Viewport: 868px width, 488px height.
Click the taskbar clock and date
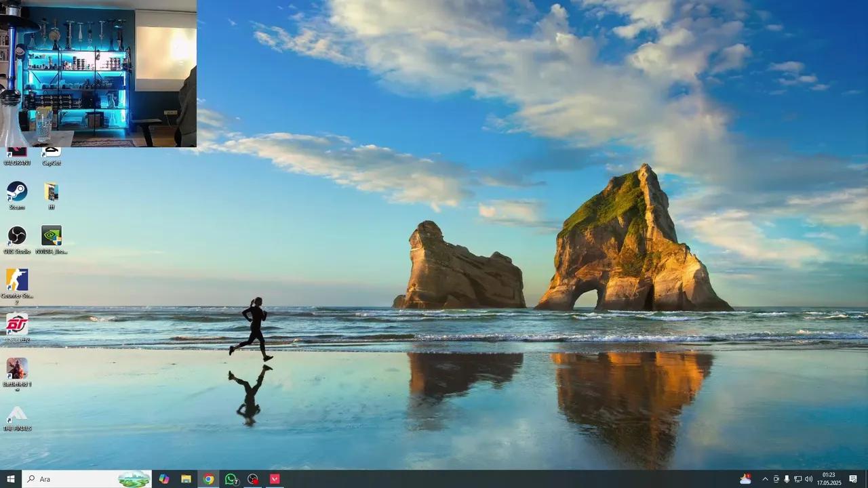(x=828, y=479)
